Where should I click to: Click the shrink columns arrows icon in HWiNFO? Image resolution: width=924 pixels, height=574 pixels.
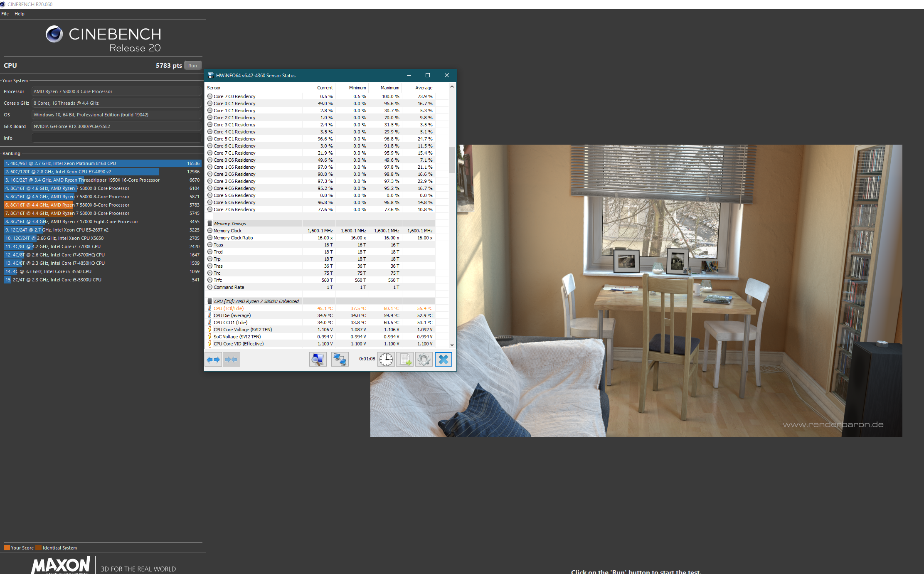point(231,360)
